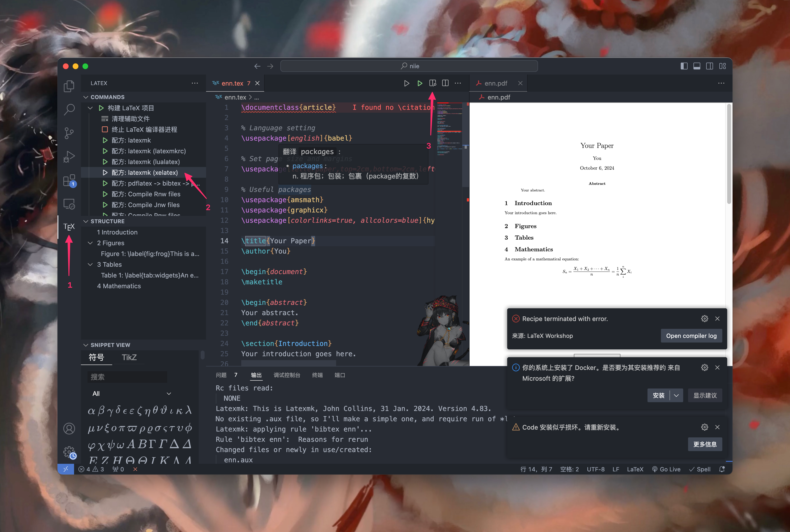Open the Accounts menu icon
Viewport: 790px width, 532px height.
point(69,429)
